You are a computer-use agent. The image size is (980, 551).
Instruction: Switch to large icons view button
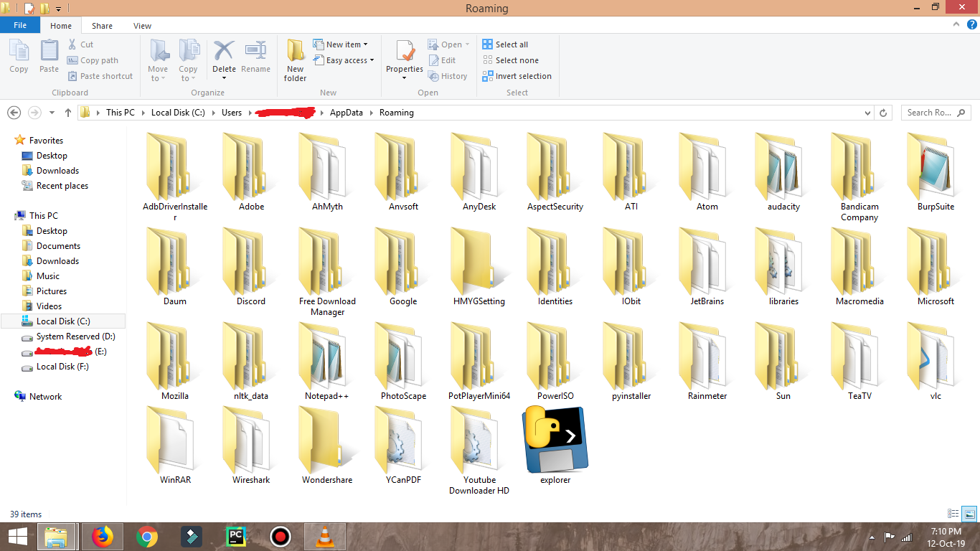pyautogui.click(x=969, y=514)
